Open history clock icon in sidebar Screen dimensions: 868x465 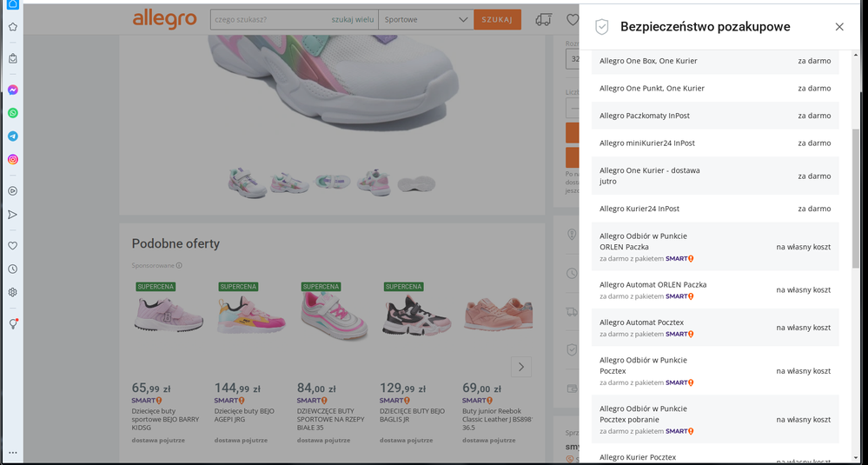click(13, 269)
